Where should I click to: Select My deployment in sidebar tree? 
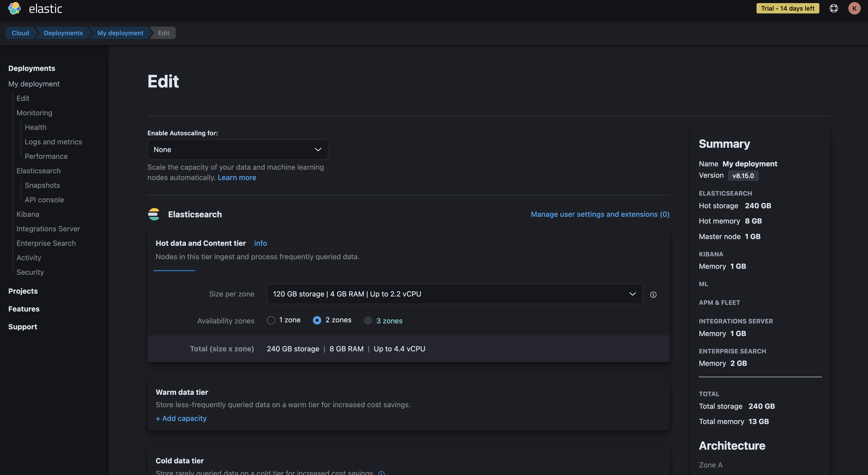tap(34, 84)
